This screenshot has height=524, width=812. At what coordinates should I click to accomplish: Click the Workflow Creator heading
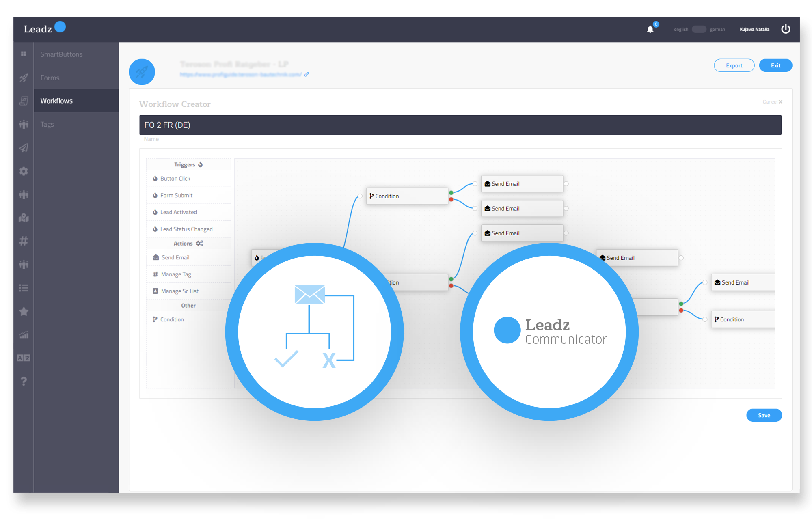[175, 104]
